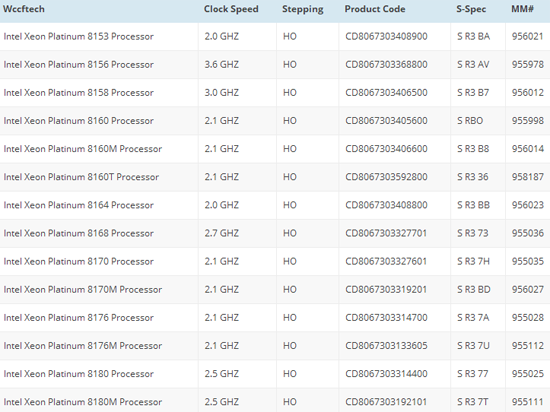This screenshot has width=550, height=412.
Task: Click the Product Code column header
Action: pos(375,9)
